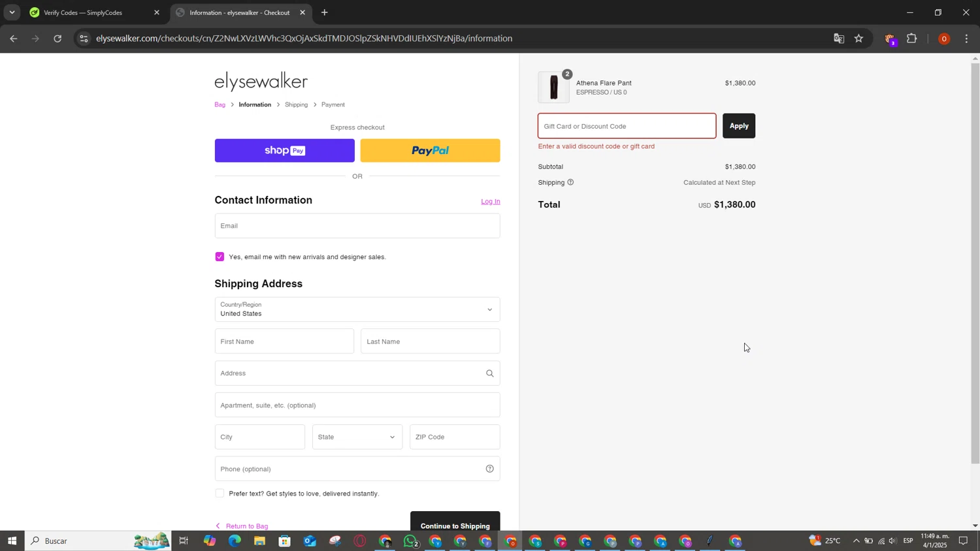Click the Address input field
980x551 pixels.
(357, 373)
